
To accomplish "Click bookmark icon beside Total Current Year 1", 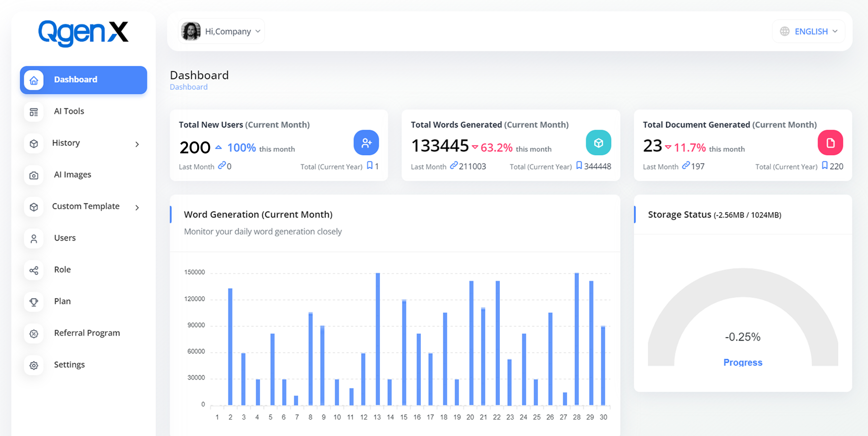I will click(370, 165).
